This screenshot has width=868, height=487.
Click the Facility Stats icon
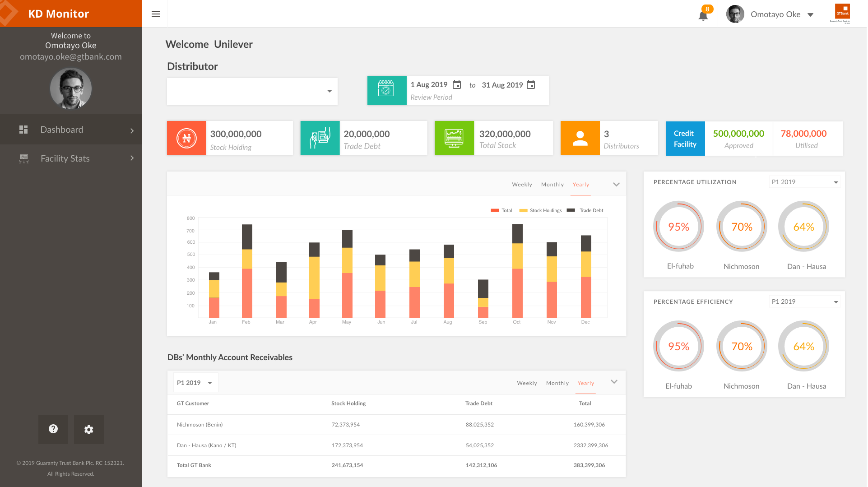pyautogui.click(x=24, y=158)
